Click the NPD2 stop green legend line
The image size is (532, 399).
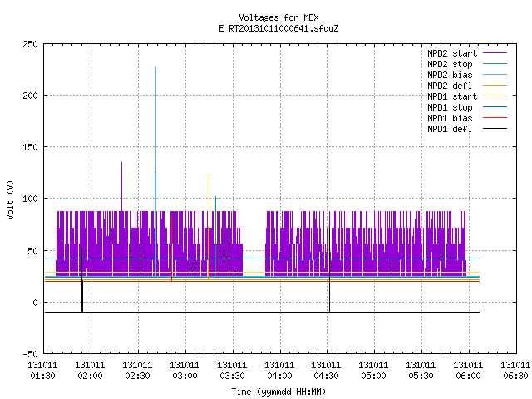[495, 63]
